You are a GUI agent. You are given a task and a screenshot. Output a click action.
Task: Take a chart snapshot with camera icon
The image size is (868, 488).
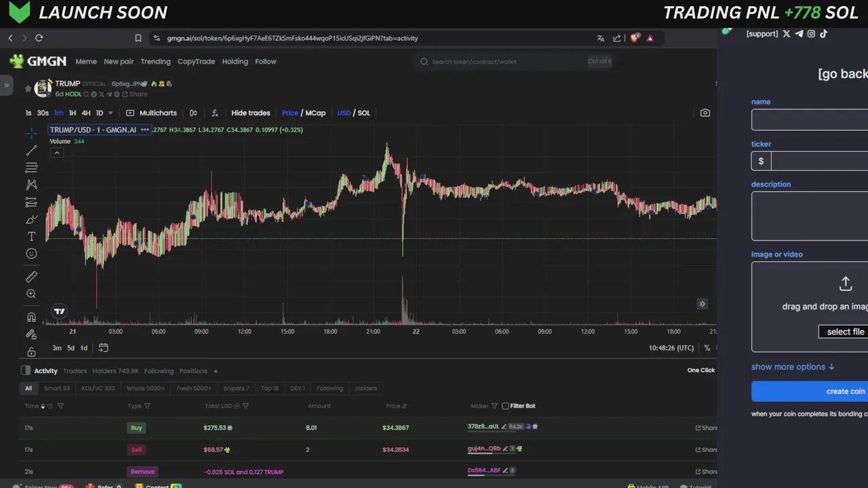705,113
